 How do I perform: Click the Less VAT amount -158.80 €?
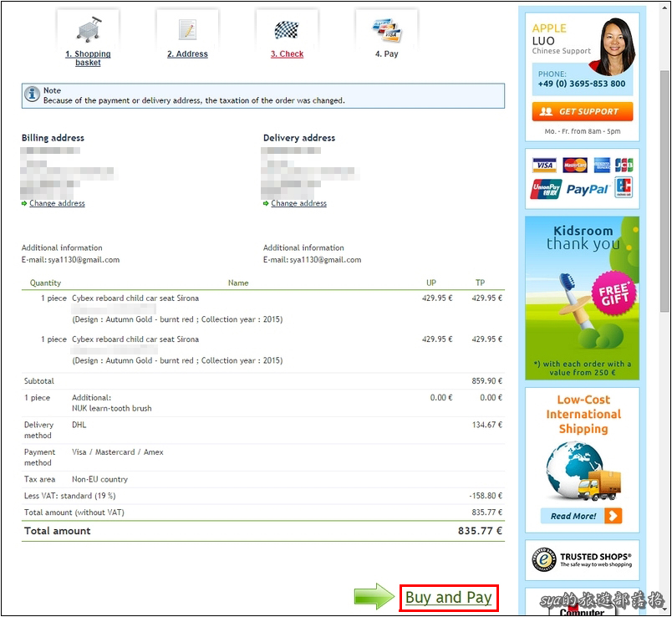(x=486, y=496)
